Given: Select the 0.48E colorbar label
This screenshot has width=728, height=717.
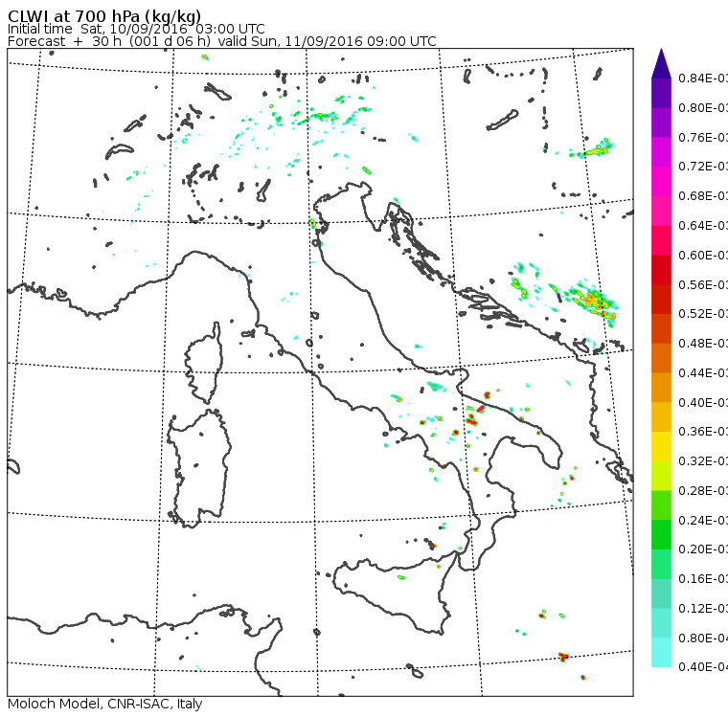Looking at the screenshot, I should pyautogui.click(x=703, y=344).
